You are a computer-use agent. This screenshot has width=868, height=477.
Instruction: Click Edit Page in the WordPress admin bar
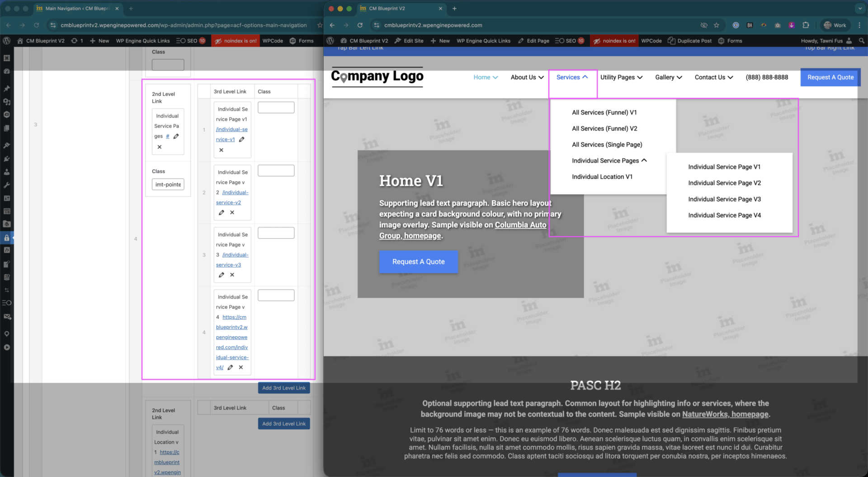pos(533,41)
